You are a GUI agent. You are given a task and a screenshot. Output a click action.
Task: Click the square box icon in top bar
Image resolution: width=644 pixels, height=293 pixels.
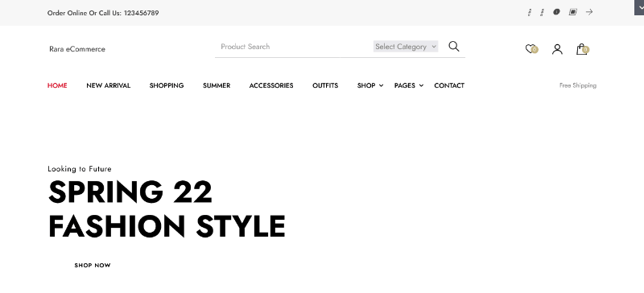pyautogui.click(x=572, y=12)
